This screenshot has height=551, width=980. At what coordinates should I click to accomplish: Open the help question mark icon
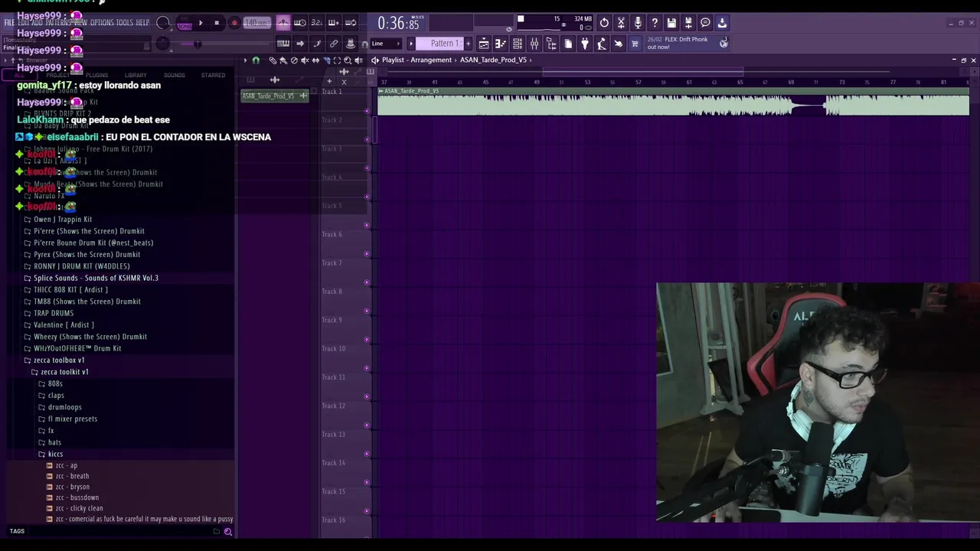[655, 23]
